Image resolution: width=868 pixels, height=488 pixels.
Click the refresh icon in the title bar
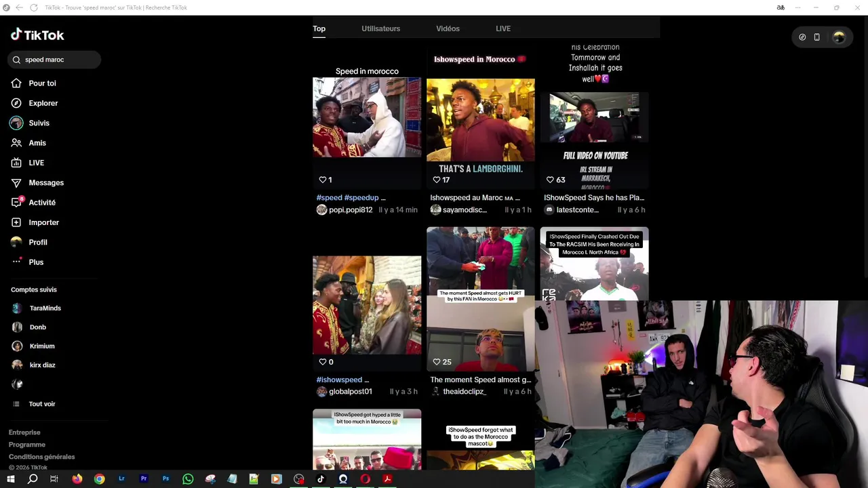33,7
